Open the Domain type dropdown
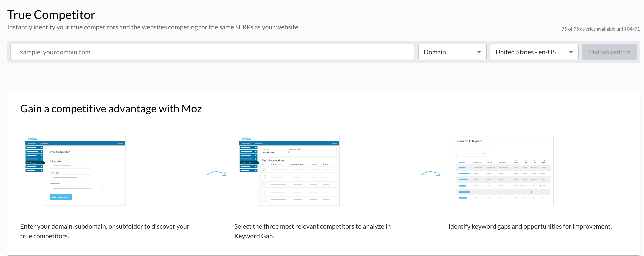 point(70,177)
